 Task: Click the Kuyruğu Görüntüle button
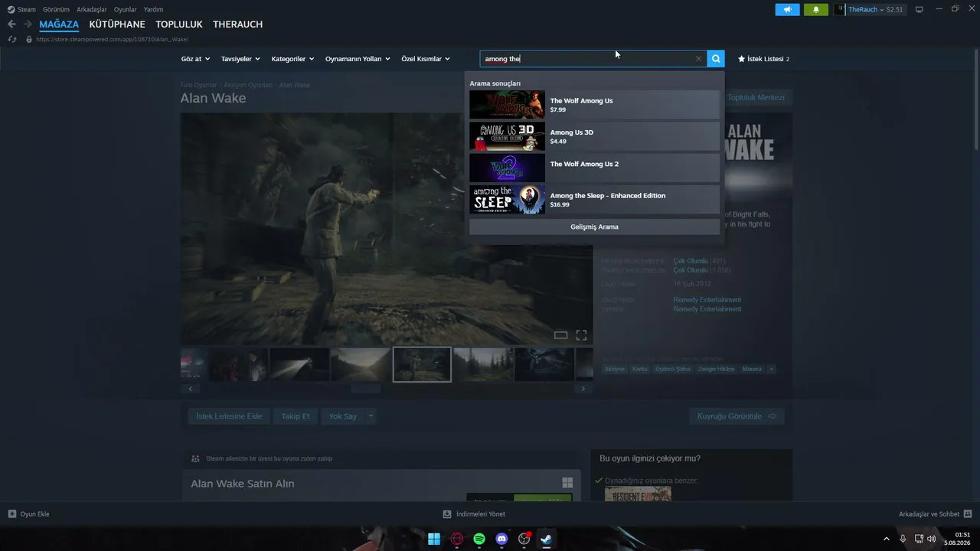tap(737, 416)
